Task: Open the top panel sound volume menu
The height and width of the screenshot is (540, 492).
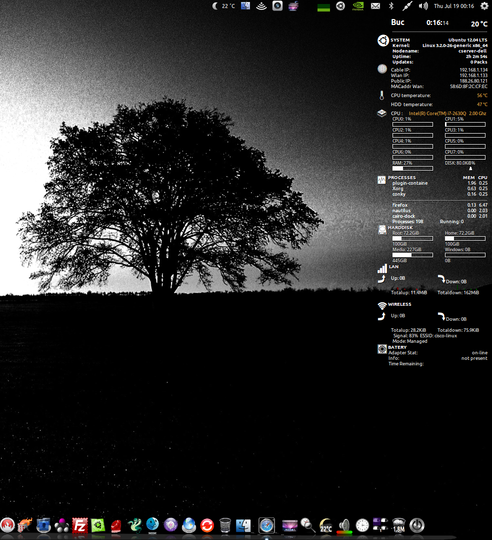Action: (x=423, y=6)
